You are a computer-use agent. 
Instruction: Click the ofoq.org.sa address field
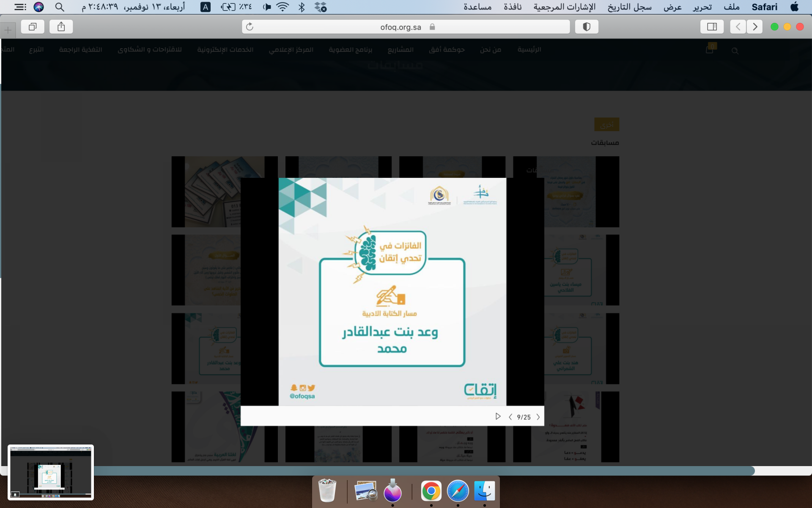(406, 27)
